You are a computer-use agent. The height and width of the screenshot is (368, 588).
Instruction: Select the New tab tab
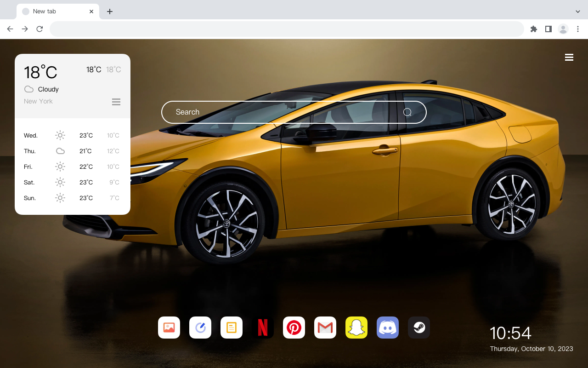[x=58, y=11]
